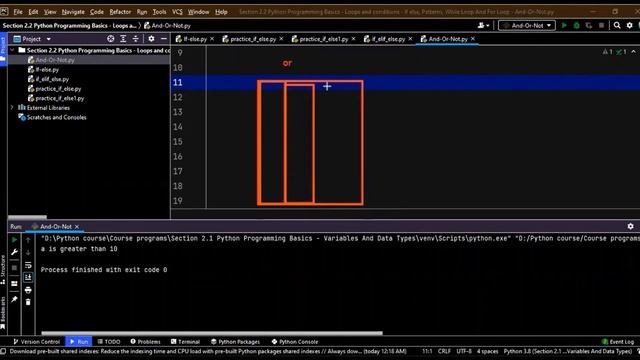The width and height of the screenshot is (640, 360).
Task: Open run configuration wrench in Run panel
Action: 14,252
